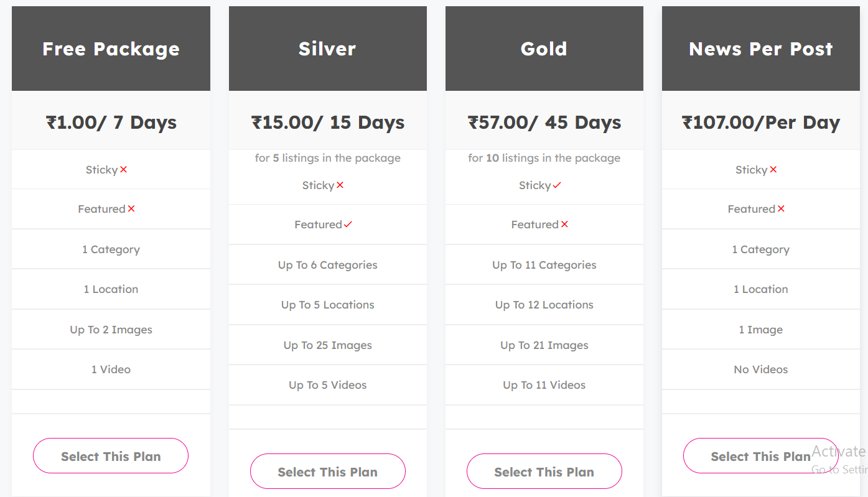Click the ₹15.00/ 15 Days price
Screen dimensions: 868x497
(x=328, y=123)
